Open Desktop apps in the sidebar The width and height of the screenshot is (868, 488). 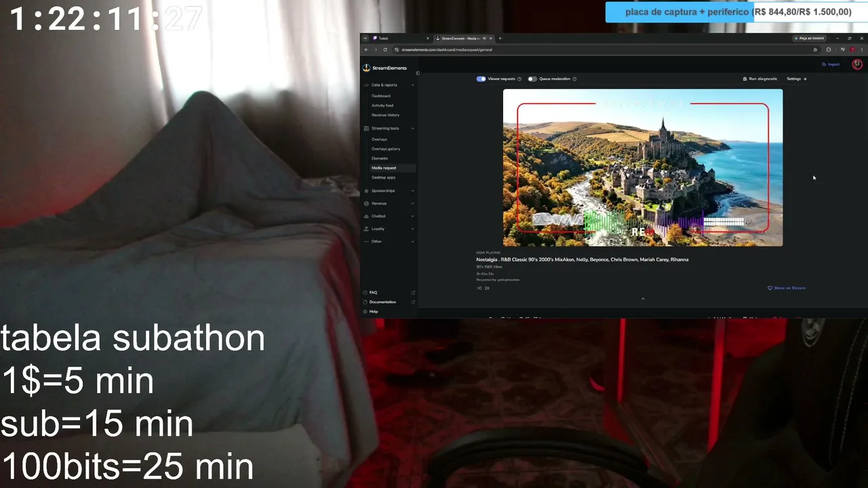[x=384, y=177]
